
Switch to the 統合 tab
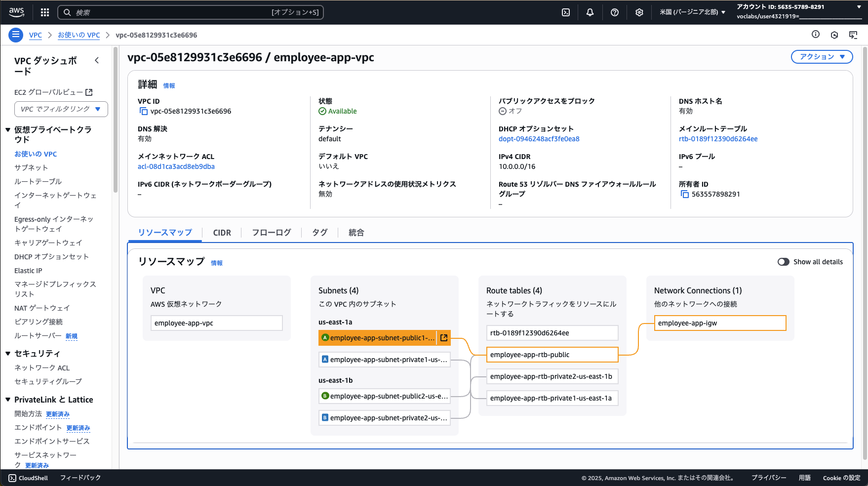coord(356,233)
